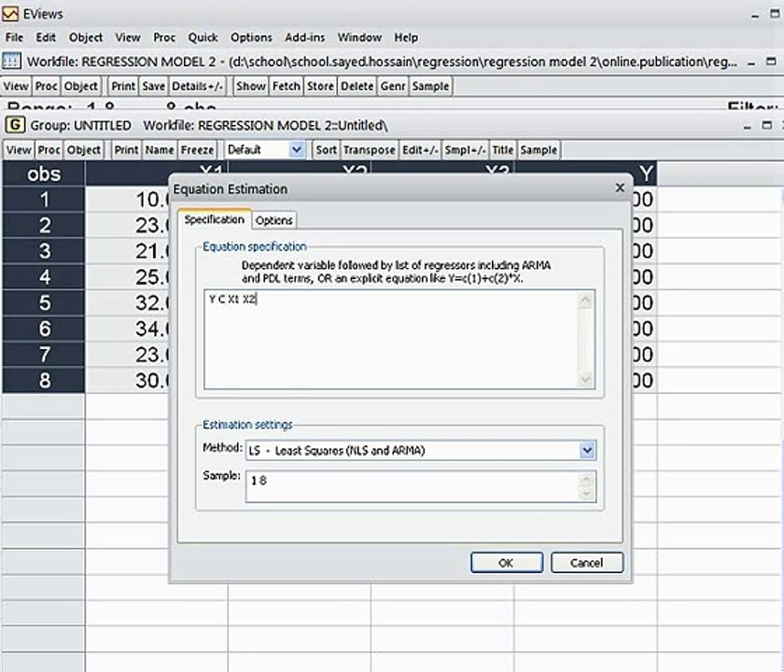The width and height of the screenshot is (784, 672).
Task: Click equation box scrollbar down arrow
Action: point(585,380)
